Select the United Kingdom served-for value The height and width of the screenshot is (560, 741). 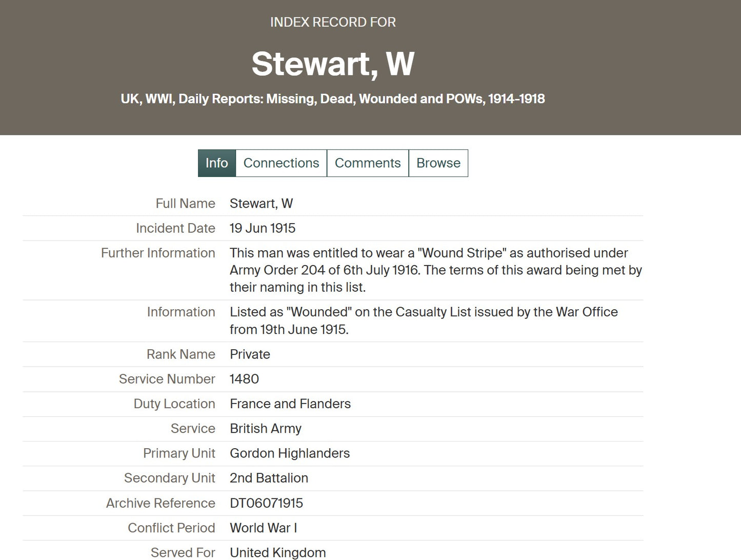coord(277,552)
